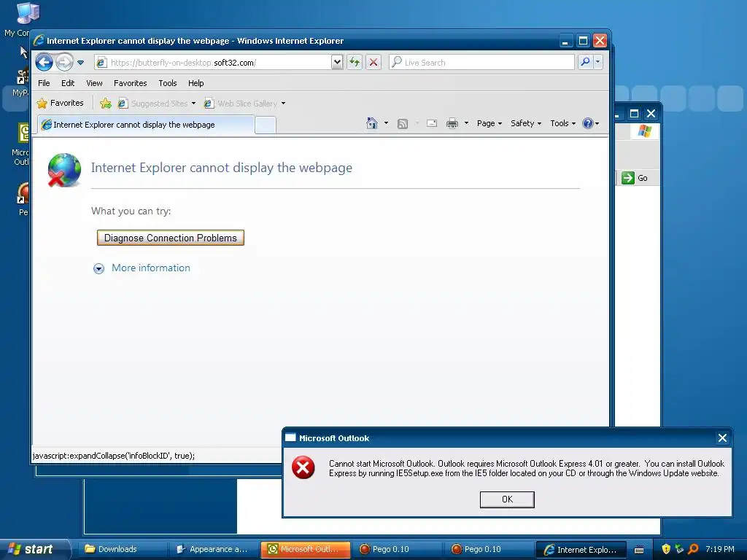
Task: Switch to Internet Explorer taskbar button
Action: pos(580,550)
